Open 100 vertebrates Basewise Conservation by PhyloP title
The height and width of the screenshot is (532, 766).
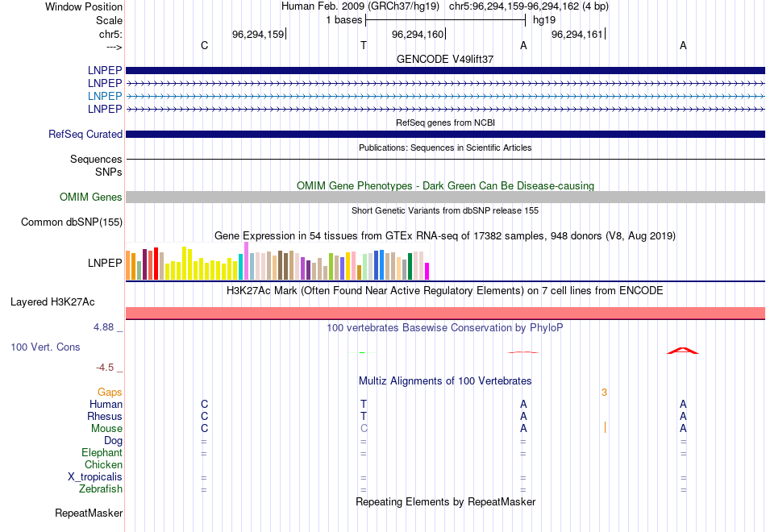tap(445, 328)
